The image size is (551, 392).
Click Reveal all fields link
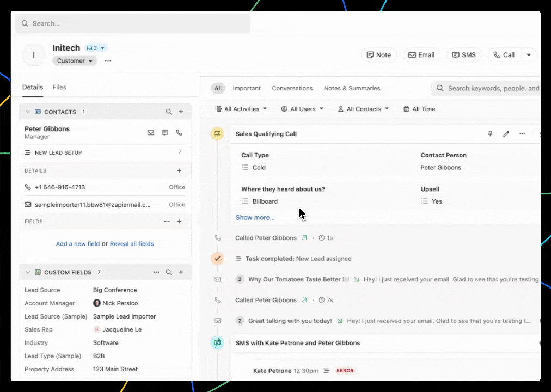click(132, 244)
